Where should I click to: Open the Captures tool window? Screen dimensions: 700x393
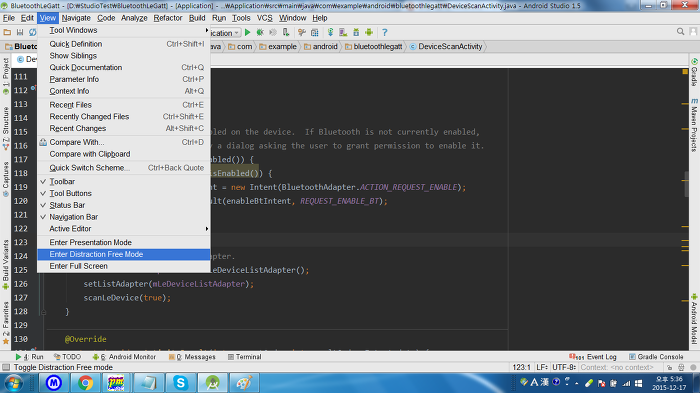click(6, 179)
